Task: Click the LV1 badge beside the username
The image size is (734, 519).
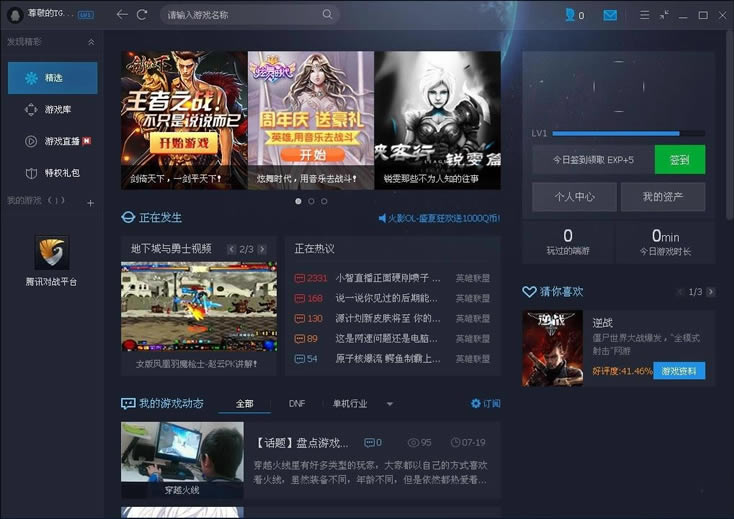Action: click(x=86, y=15)
